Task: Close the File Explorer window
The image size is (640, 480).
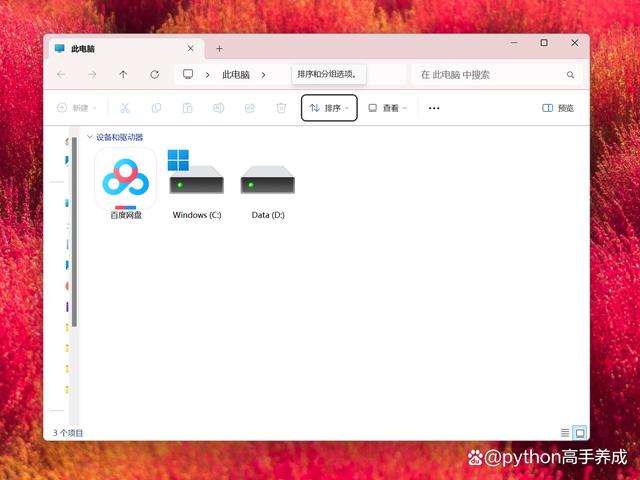Action: coord(574,42)
